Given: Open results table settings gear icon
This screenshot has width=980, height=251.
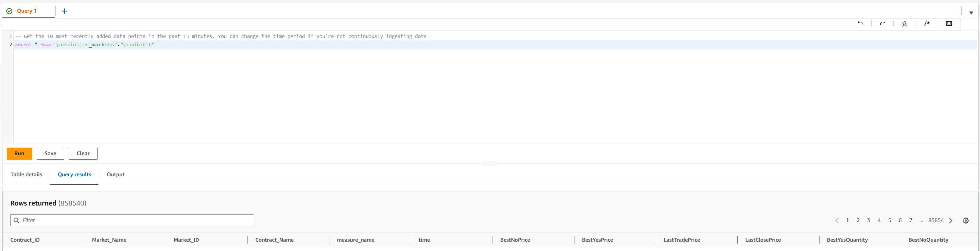Looking at the screenshot, I should click(966, 221).
